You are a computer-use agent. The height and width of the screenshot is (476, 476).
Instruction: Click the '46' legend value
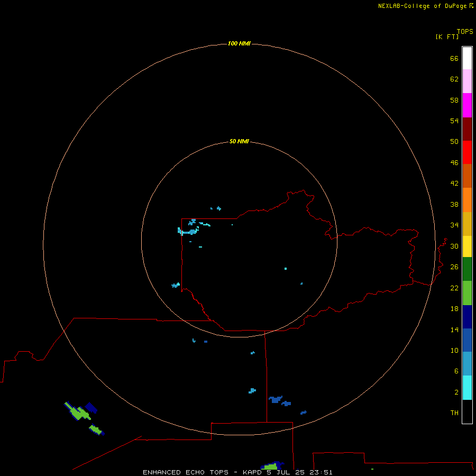click(454, 163)
